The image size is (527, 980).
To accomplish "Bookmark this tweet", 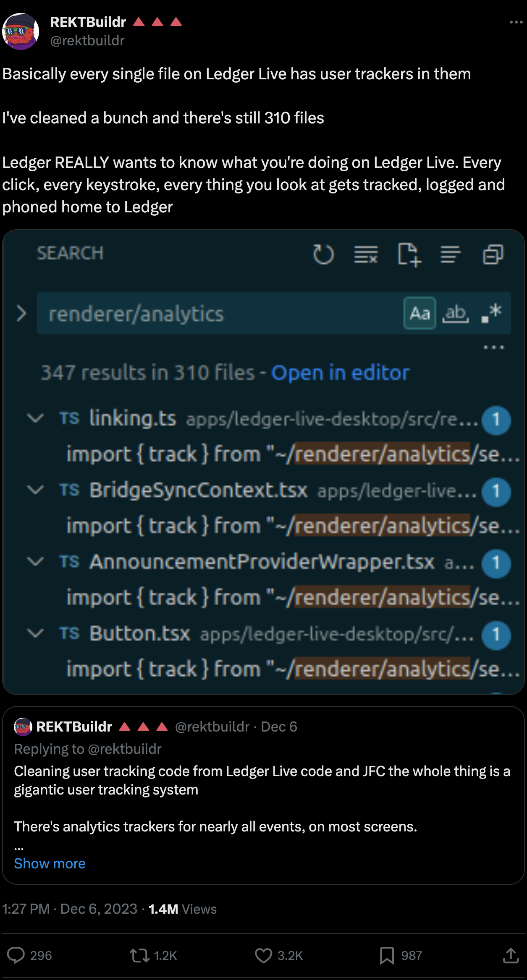I will point(387,955).
